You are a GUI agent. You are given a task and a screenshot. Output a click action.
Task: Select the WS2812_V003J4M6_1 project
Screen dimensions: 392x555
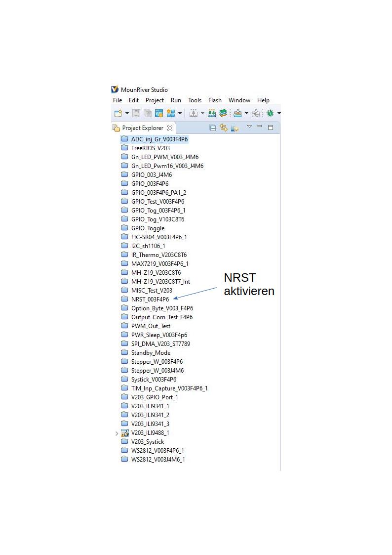[x=158, y=460]
